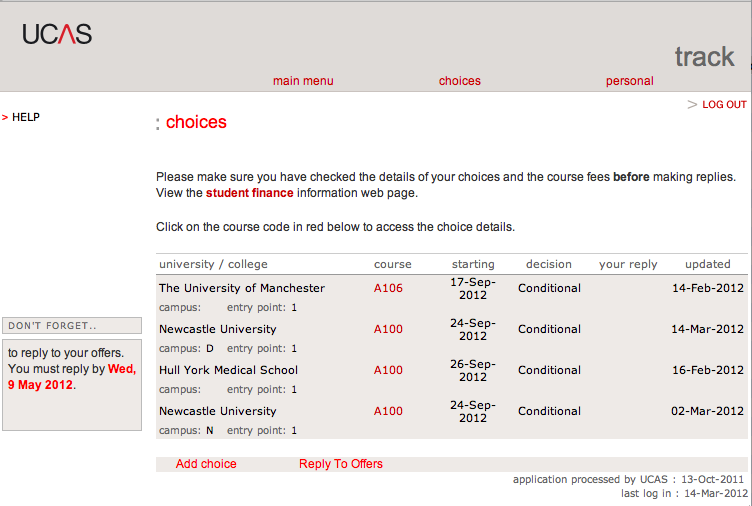This screenshot has width=752, height=506.
Task: Open course code A106 for Manchester
Action: pyautogui.click(x=388, y=288)
